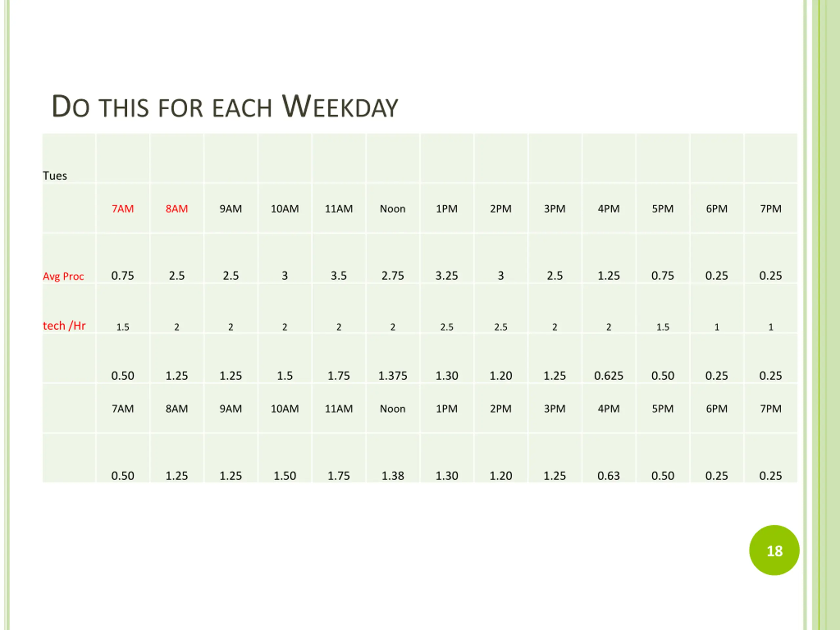Select the 7PM cell in the top header row
The image size is (840, 630).
tap(771, 208)
